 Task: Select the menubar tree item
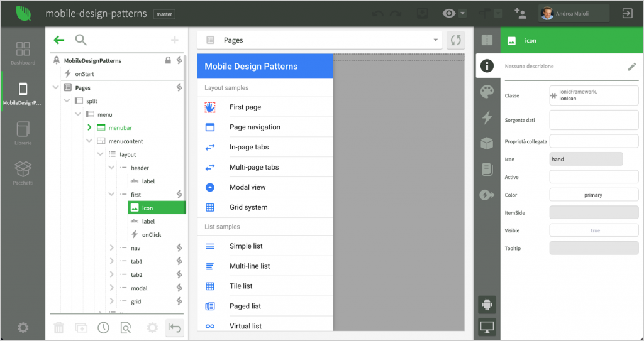120,127
